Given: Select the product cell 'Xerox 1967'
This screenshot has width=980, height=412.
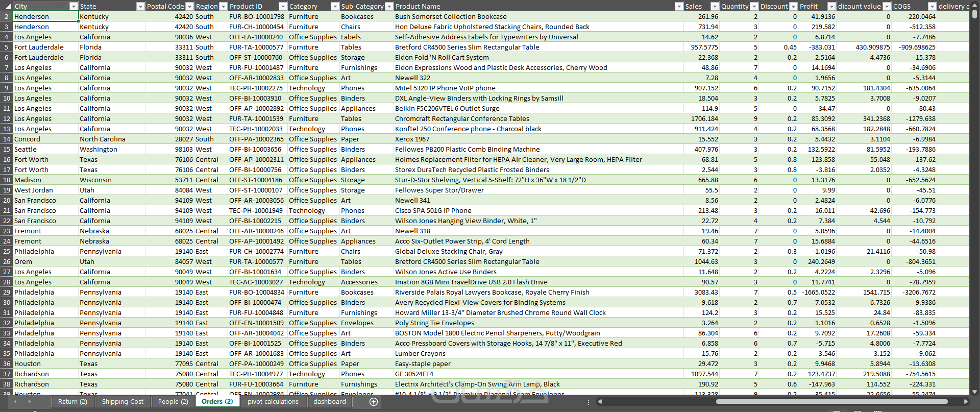Looking at the screenshot, I should point(538,139).
